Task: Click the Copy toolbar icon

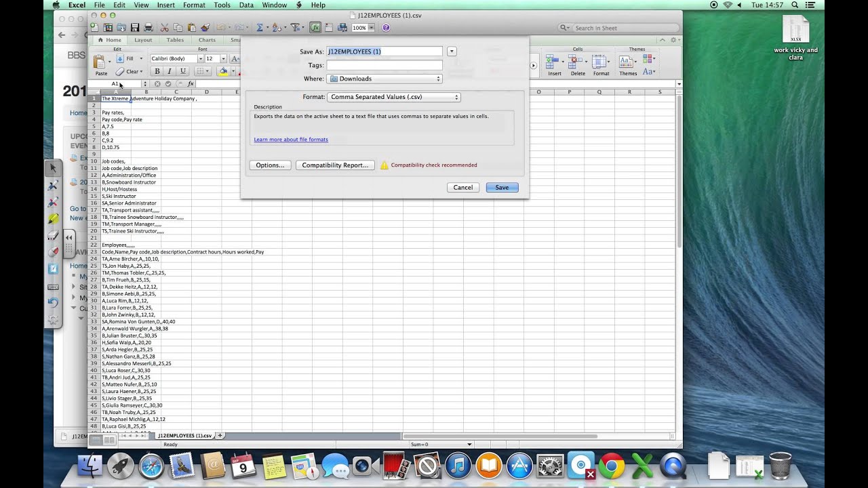Action: coord(178,28)
